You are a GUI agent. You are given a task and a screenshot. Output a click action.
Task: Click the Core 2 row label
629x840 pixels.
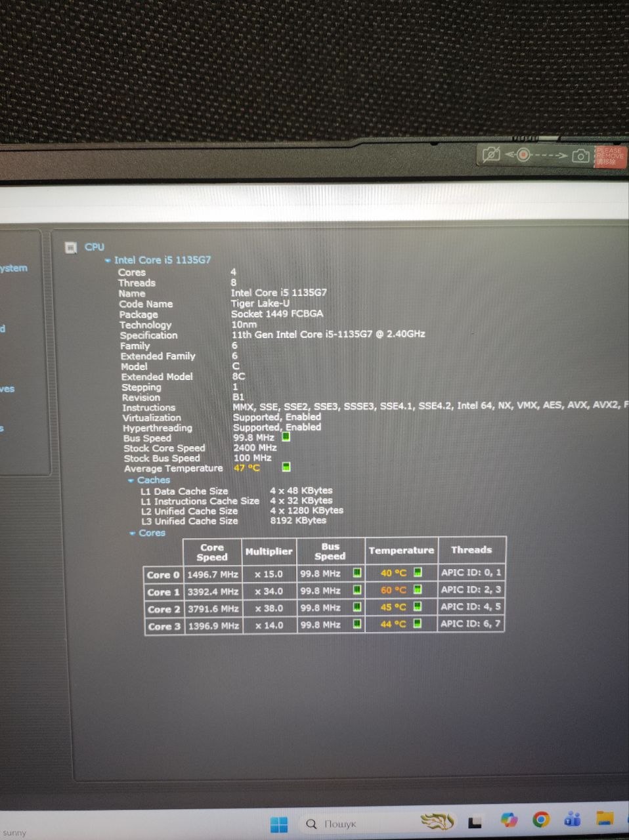163,609
